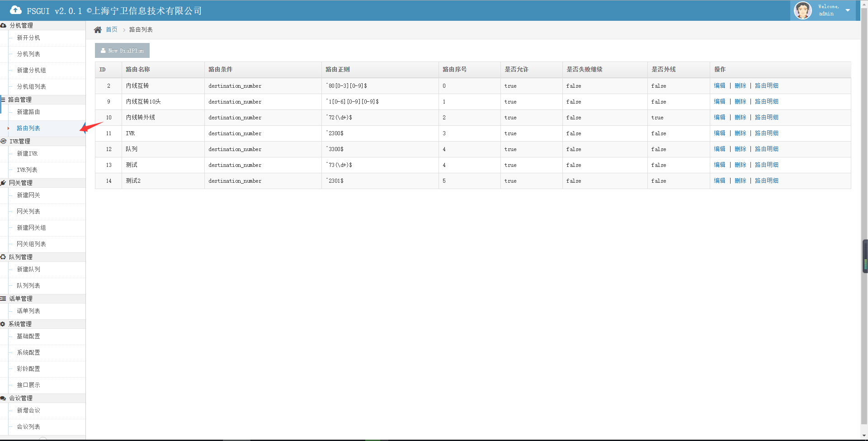Delete the 测试2 route
The width and height of the screenshot is (868, 441).
click(x=740, y=181)
